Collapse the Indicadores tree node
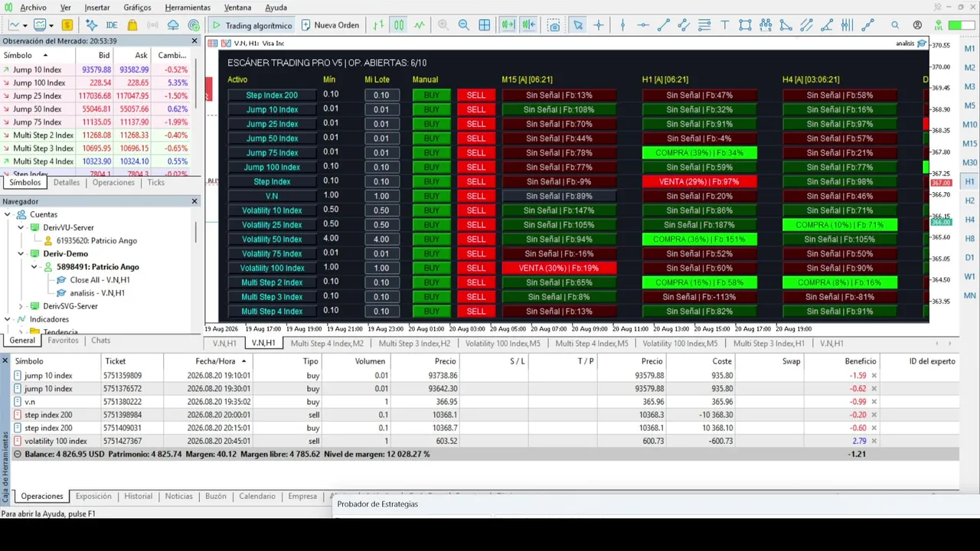 (8, 319)
